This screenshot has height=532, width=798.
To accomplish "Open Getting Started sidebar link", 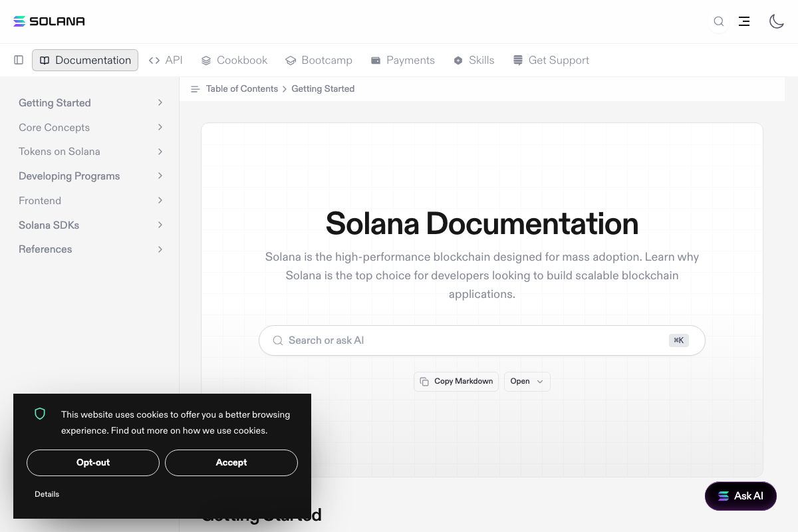I will point(55,103).
